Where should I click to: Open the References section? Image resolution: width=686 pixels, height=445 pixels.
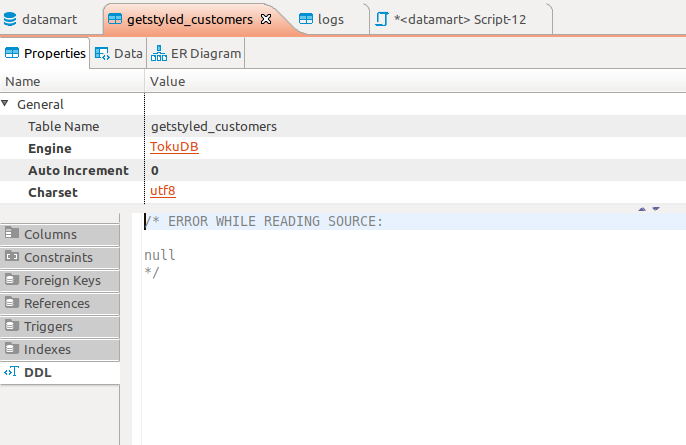(60, 304)
